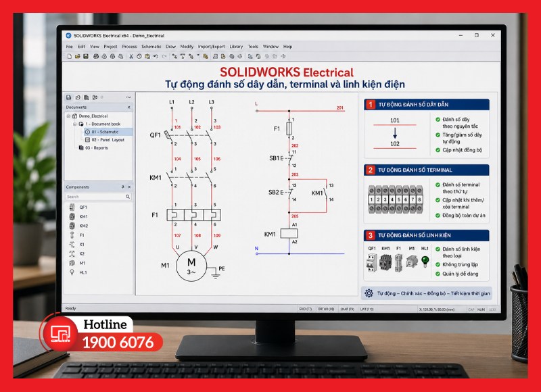Click the green HL1 lamp thumbnail in panel 3
The width and height of the screenshot is (541, 392).
coord(425,261)
